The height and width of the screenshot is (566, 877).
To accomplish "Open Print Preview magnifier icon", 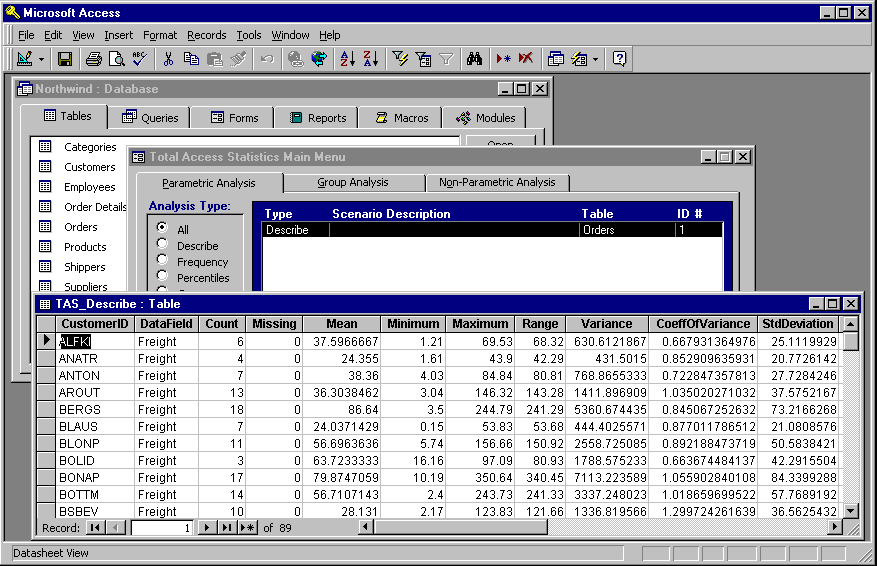I will pos(116,59).
